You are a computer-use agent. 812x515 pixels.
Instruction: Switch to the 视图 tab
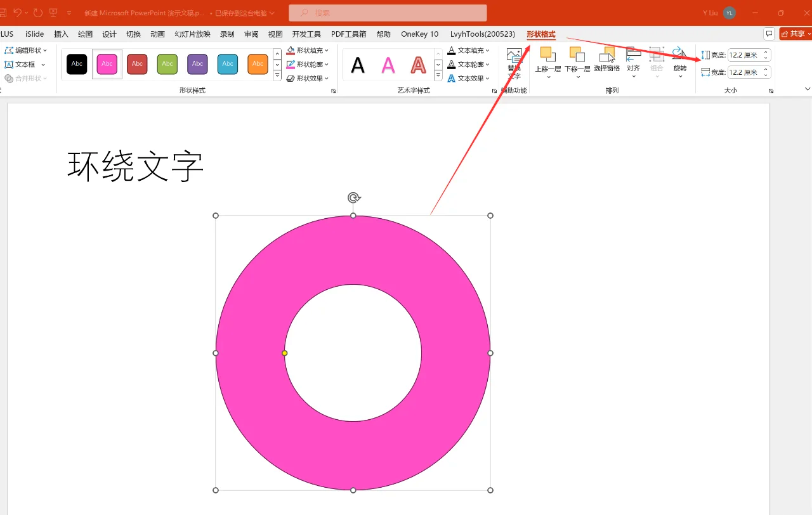(275, 34)
